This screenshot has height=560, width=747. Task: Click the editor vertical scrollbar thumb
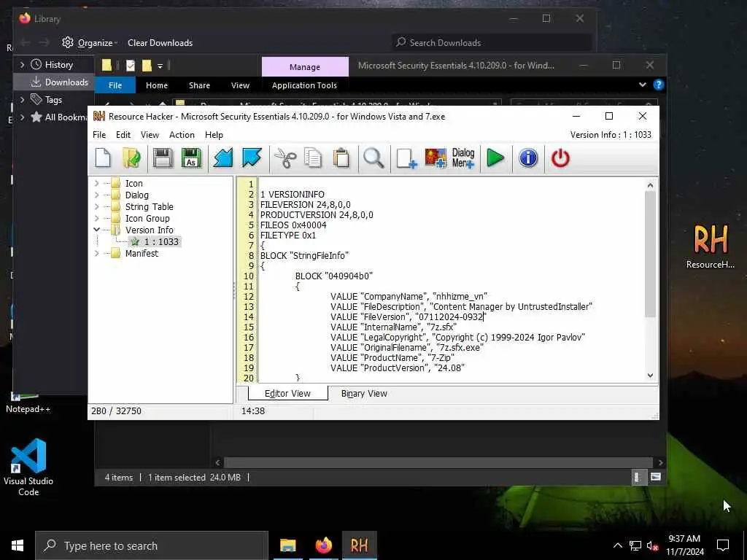650,254
